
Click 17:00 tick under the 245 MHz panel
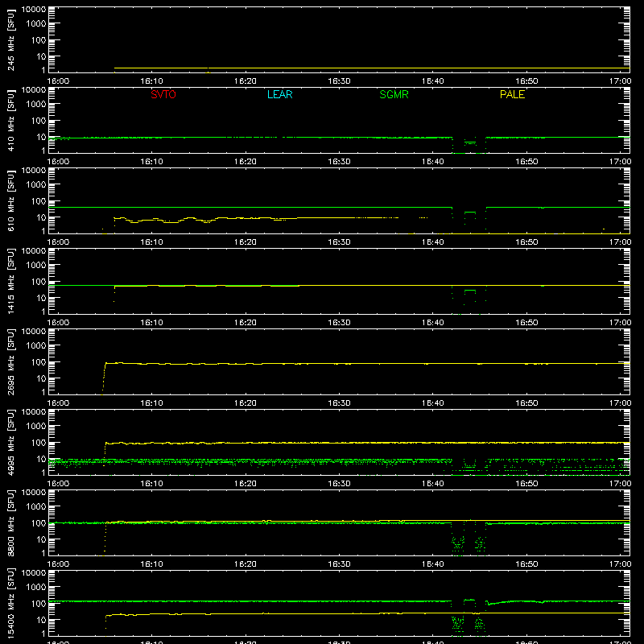click(x=620, y=81)
